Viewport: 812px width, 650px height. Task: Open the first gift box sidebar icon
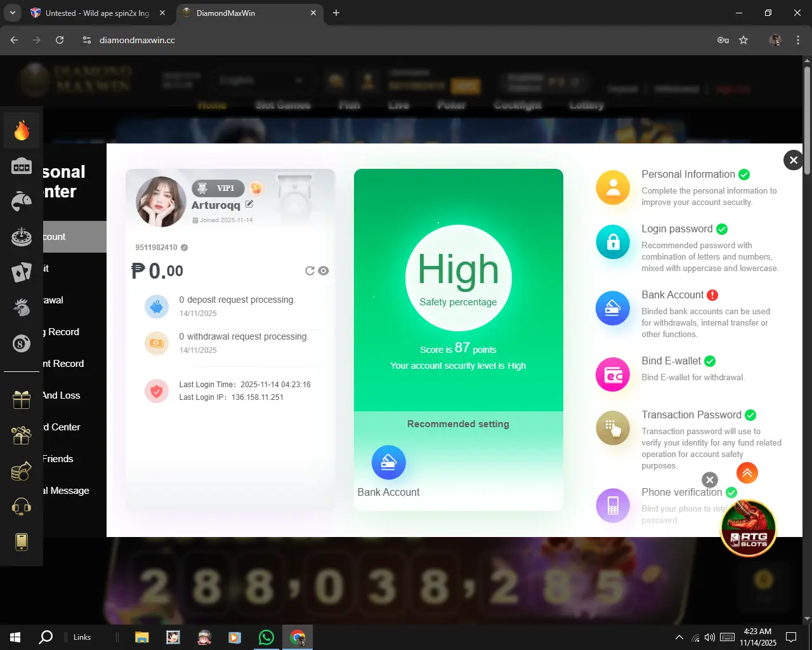coord(22,399)
